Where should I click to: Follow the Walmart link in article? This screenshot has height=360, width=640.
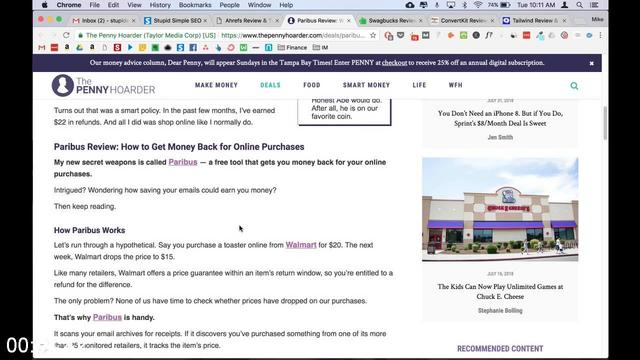click(x=301, y=245)
